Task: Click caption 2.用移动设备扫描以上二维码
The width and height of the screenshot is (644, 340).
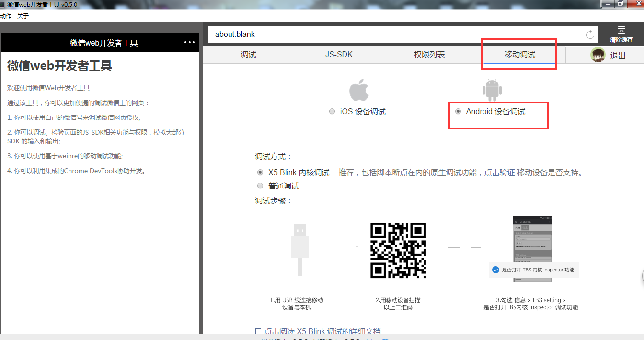Action: pos(398,304)
